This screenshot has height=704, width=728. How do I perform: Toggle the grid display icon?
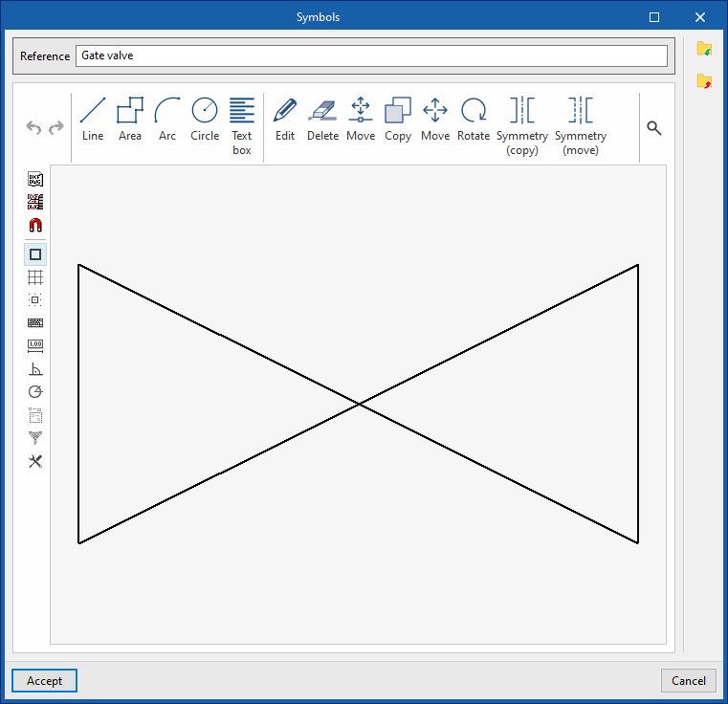35,277
